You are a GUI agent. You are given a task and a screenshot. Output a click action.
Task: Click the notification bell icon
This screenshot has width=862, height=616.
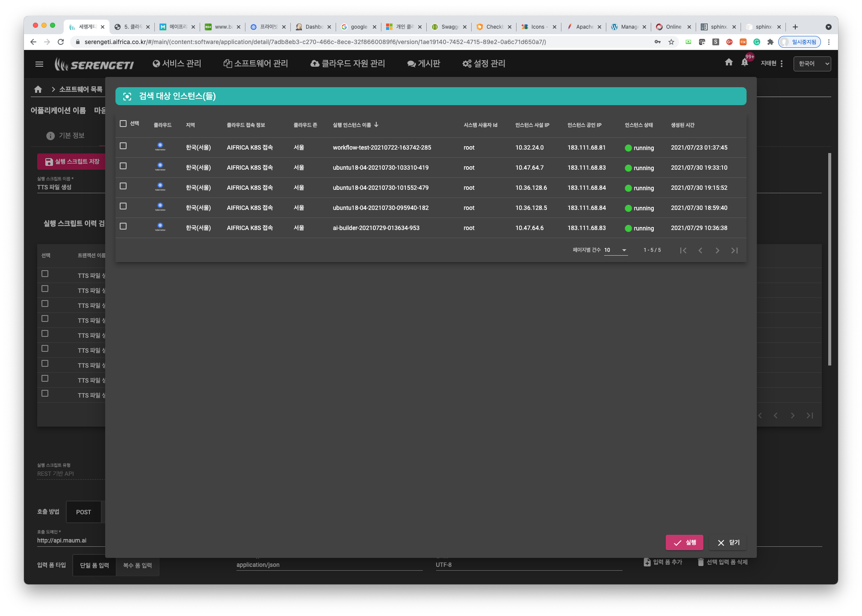(x=745, y=63)
